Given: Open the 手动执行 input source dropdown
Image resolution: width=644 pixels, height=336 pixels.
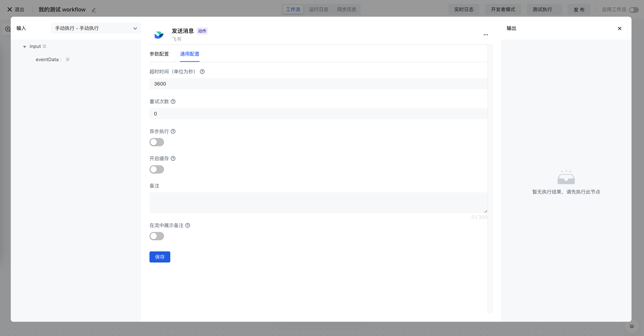Looking at the screenshot, I should tap(96, 28).
